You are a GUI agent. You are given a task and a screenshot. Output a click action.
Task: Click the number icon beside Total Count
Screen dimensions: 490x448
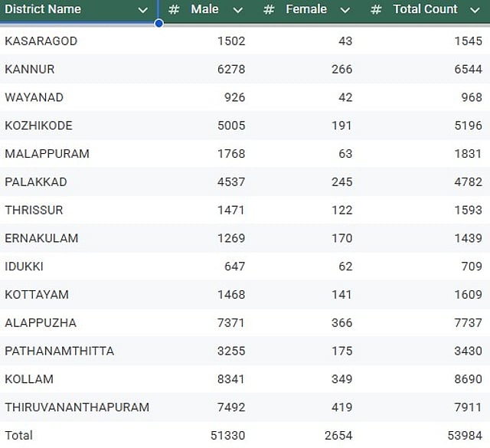click(376, 10)
